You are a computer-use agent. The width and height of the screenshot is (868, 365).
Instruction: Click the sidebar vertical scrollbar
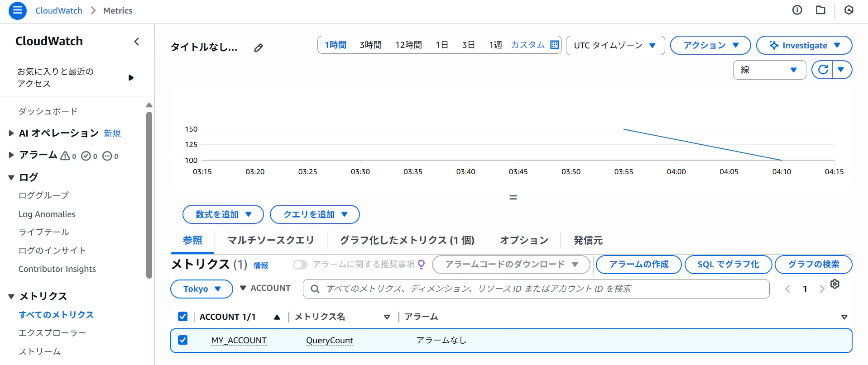pyautogui.click(x=149, y=194)
